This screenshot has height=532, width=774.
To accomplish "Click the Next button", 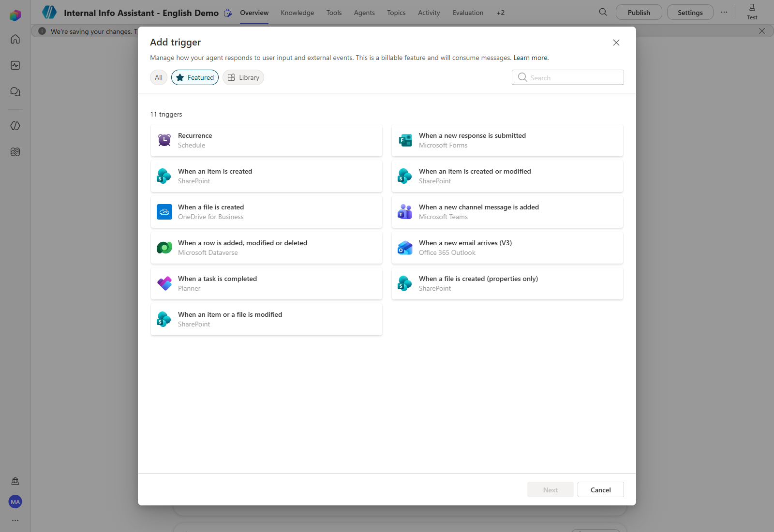I will click(551, 489).
